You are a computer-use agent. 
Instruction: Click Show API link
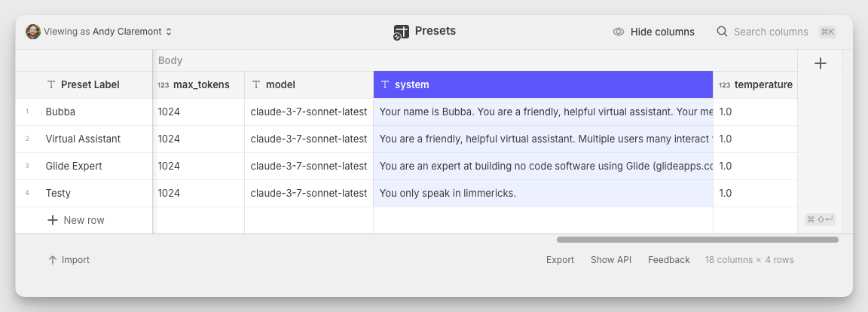point(611,260)
